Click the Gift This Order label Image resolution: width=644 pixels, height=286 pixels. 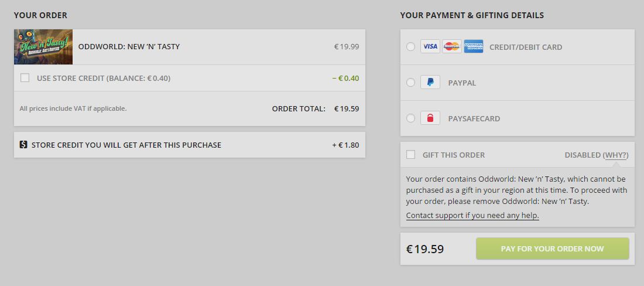[453, 155]
